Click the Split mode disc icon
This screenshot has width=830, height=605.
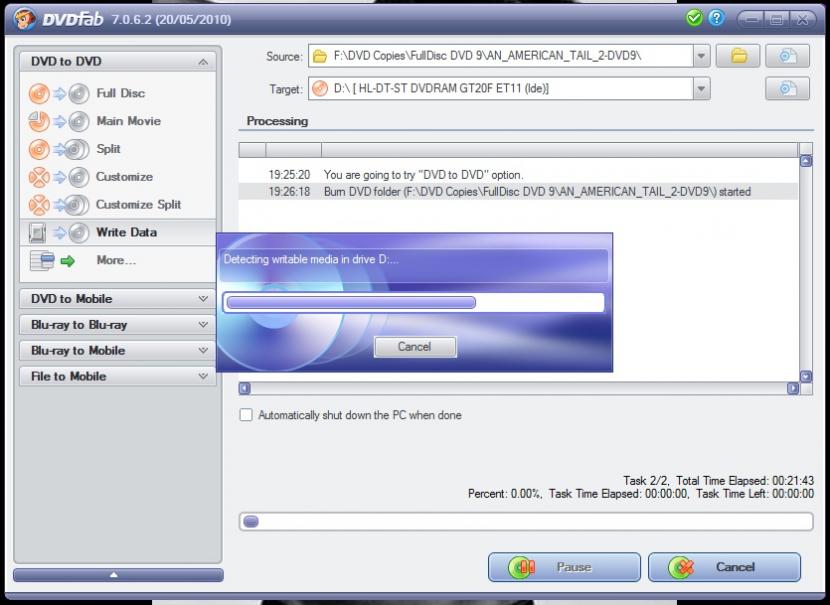point(59,149)
